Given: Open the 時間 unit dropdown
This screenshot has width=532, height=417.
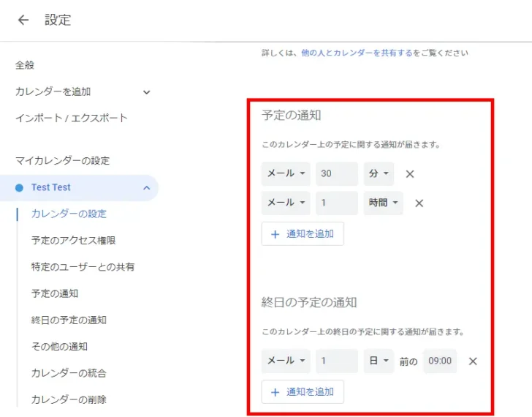Looking at the screenshot, I should point(384,203).
